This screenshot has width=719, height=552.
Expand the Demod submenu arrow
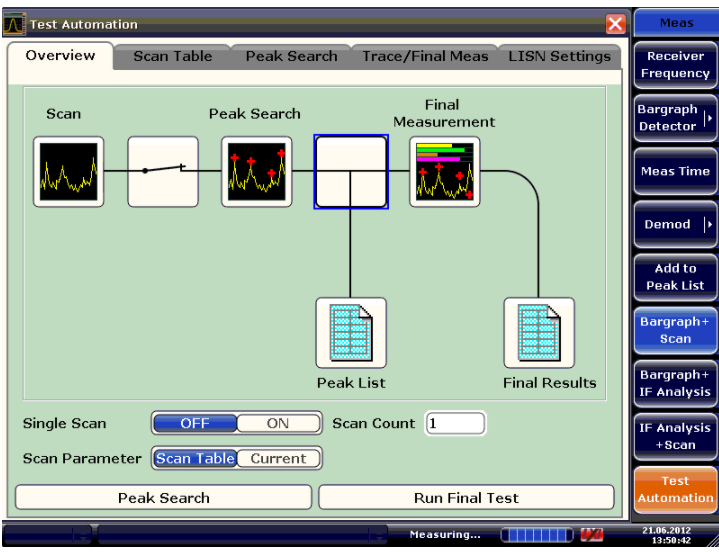coord(710,224)
